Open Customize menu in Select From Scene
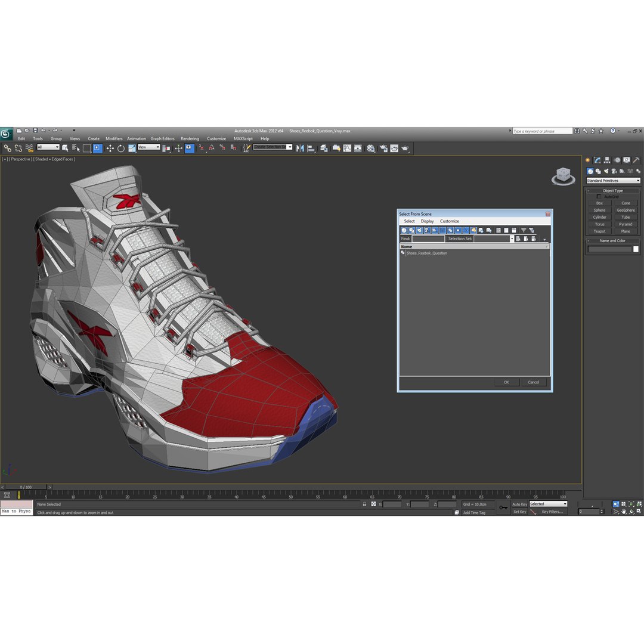Screen dimensions: 644x644 pos(450,221)
